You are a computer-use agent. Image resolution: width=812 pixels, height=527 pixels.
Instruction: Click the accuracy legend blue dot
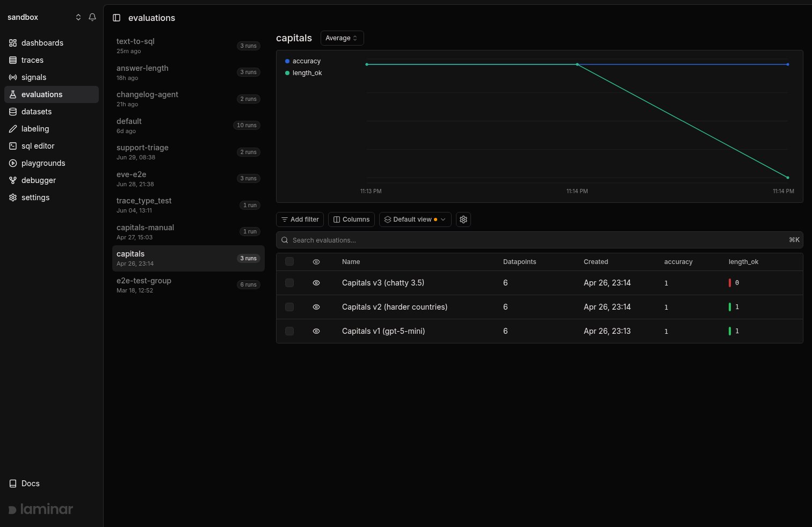(287, 61)
